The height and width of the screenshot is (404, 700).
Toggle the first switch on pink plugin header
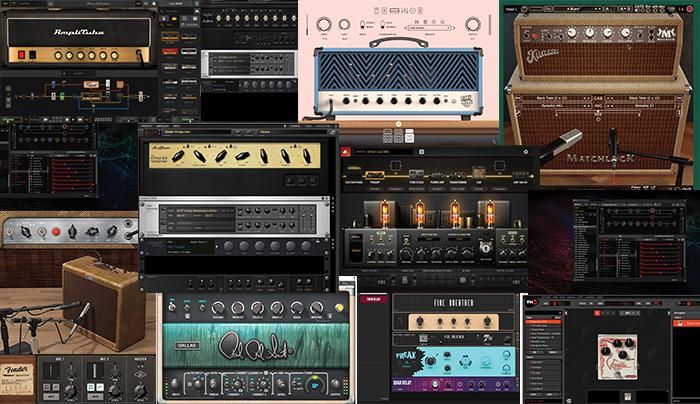coord(361,24)
